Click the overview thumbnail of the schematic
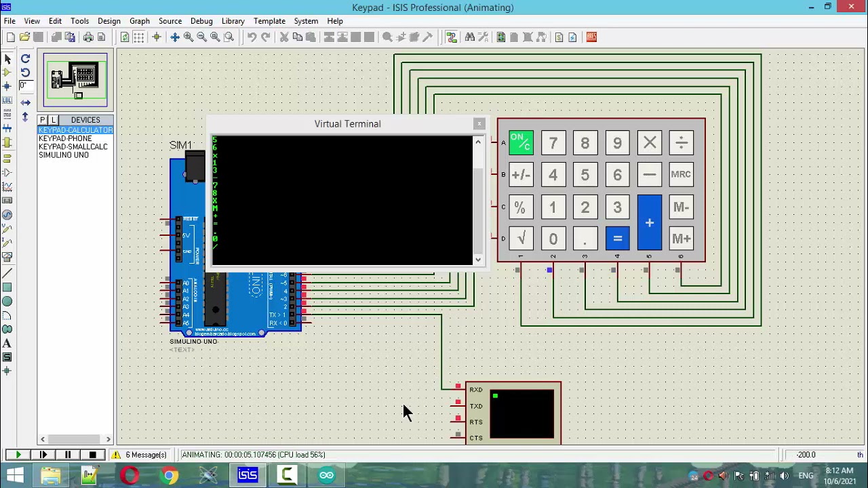Screen dimensions: 868x488 tap(75, 80)
